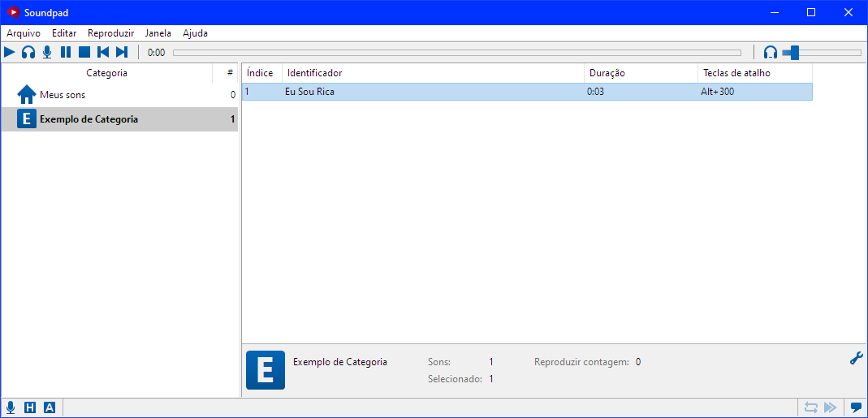This screenshot has width=868, height=418.
Task: Open the Reproduzir menu
Action: point(110,33)
